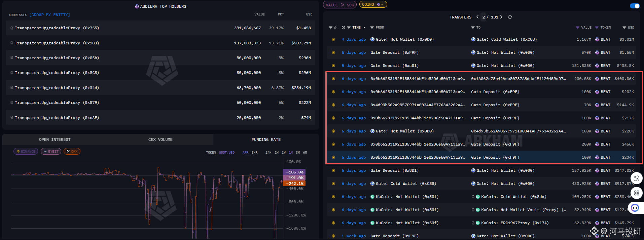The width and height of the screenshot is (644, 240).
Task: Click the -185.0% funding rate label
Action: (x=294, y=172)
